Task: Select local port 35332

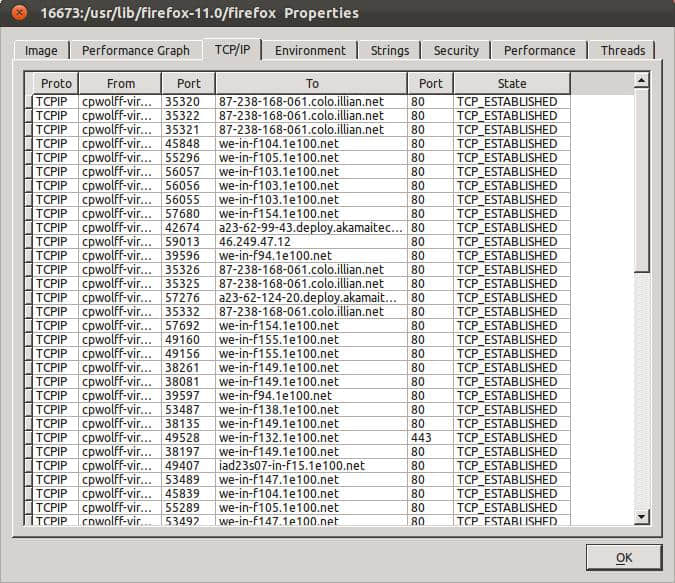Action: [x=189, y=312]
